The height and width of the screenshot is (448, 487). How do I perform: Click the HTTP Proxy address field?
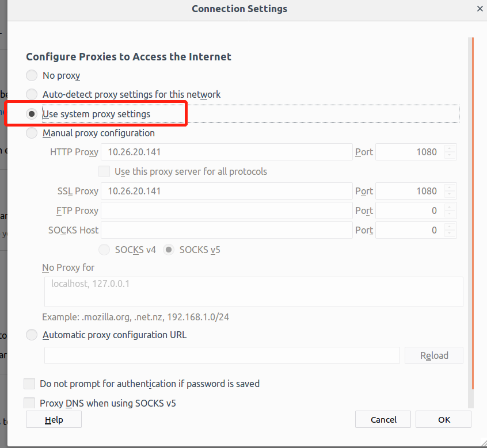coord(226,152)
